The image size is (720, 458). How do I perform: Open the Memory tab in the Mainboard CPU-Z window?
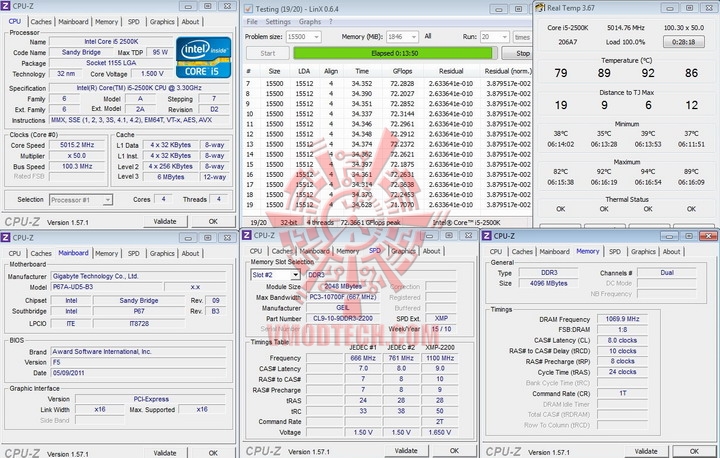[107, 253]
